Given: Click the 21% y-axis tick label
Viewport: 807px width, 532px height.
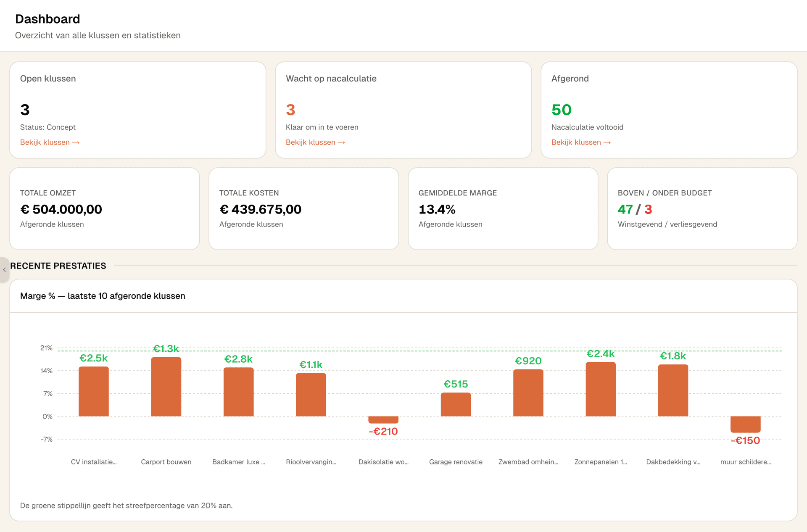Looking at the screenshot, I should click(x=46, y=348).
